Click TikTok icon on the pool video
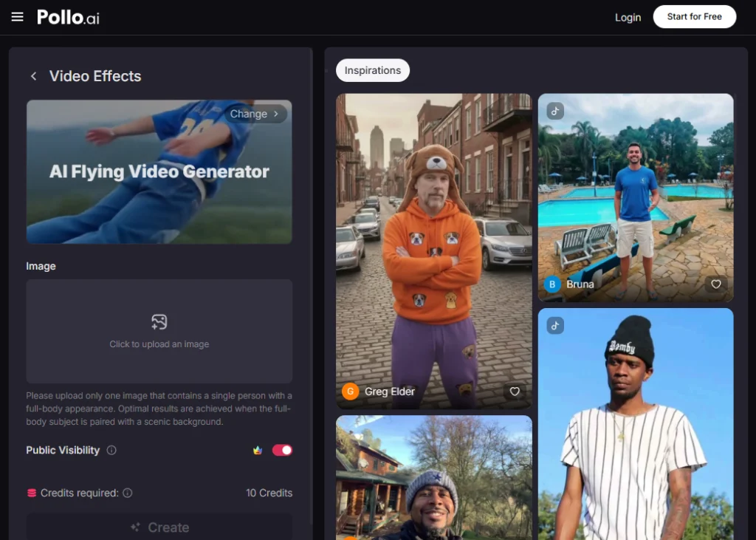Image resolution: width=756 pixels, height=540 pixels. click(x=555, y=111)
